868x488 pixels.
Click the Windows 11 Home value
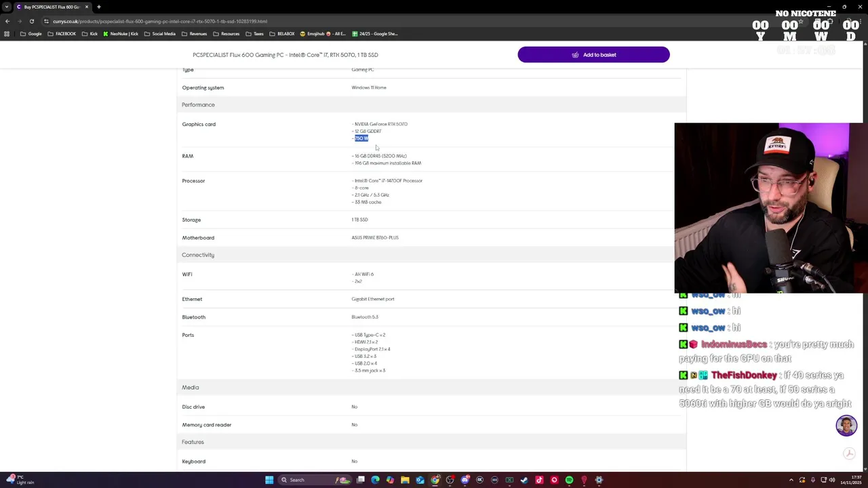[369, 87]
